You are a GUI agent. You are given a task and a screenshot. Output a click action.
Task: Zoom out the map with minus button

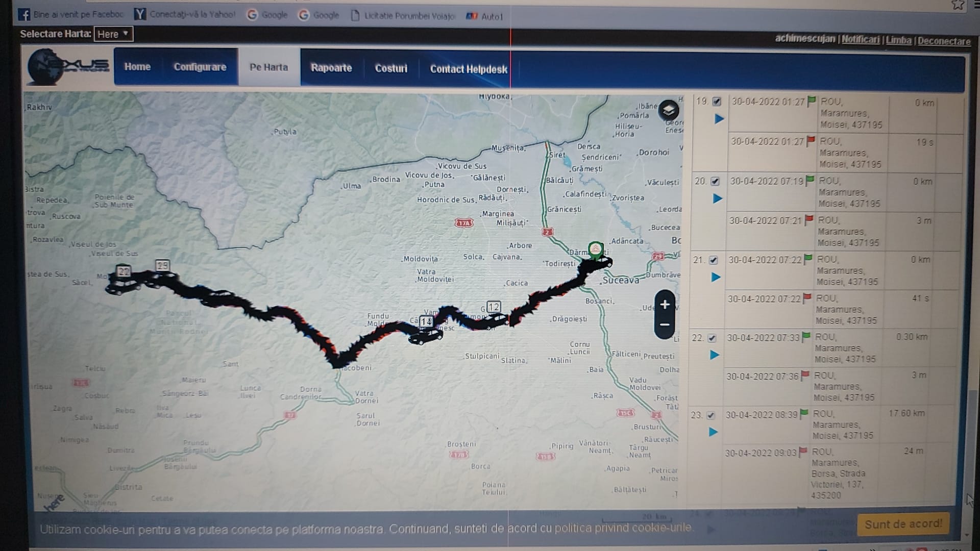(665, 325)
